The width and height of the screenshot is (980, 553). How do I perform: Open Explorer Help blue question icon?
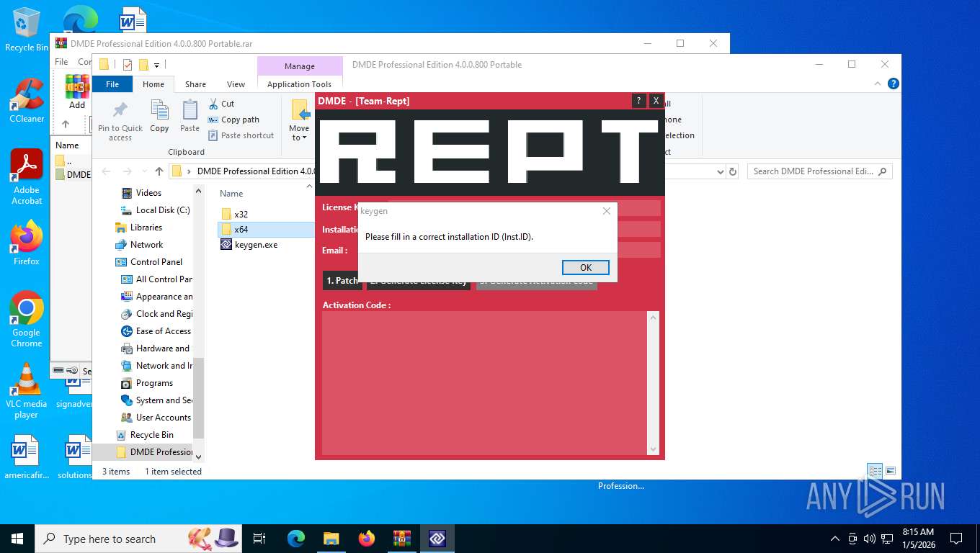tap(894, 84)
